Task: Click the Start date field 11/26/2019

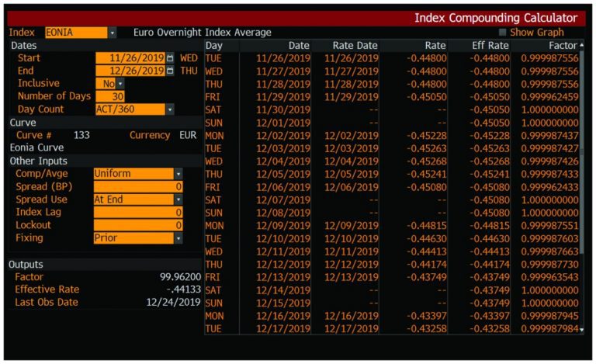Action: pyautogui.click(x=130, y=58)
